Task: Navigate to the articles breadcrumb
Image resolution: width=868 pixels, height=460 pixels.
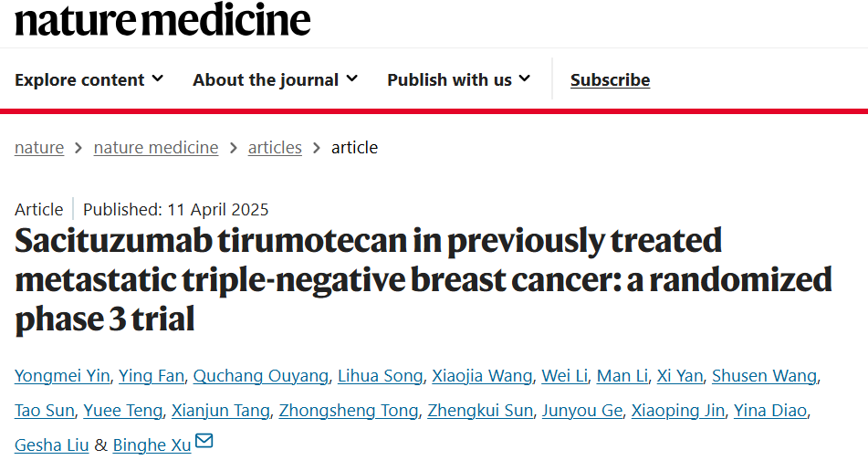Action: click(x=275, y=148)
